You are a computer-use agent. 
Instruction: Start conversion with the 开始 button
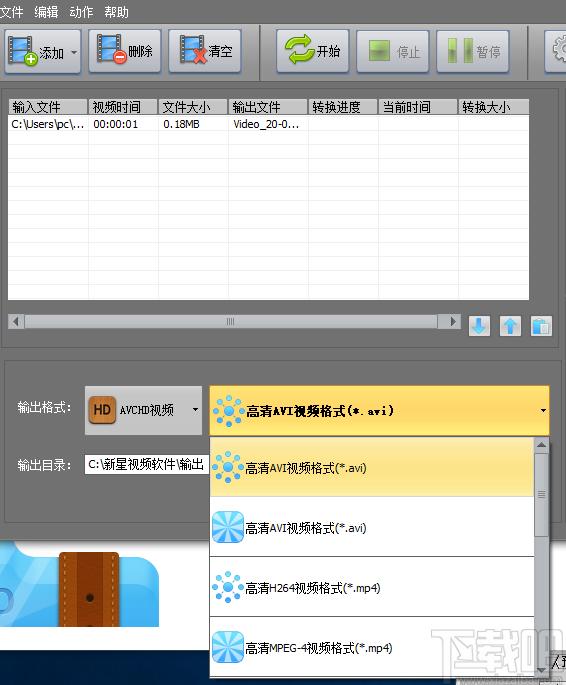[312, 52]
